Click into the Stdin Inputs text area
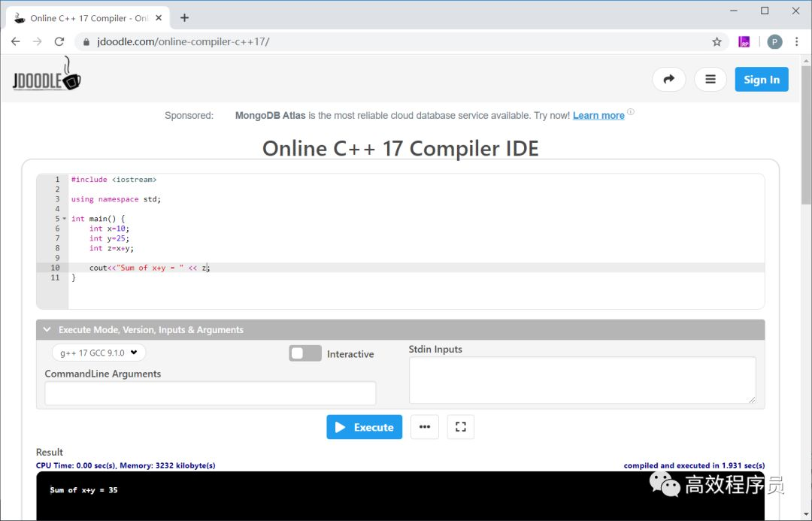Screen dimensions: 812x521 point(582,380)
